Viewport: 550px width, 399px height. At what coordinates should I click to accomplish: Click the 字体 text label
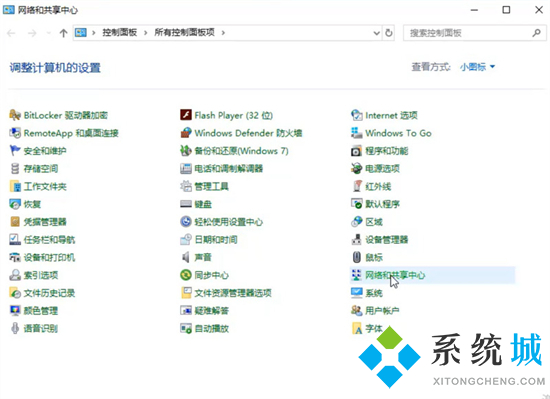(x=374, y=329)
